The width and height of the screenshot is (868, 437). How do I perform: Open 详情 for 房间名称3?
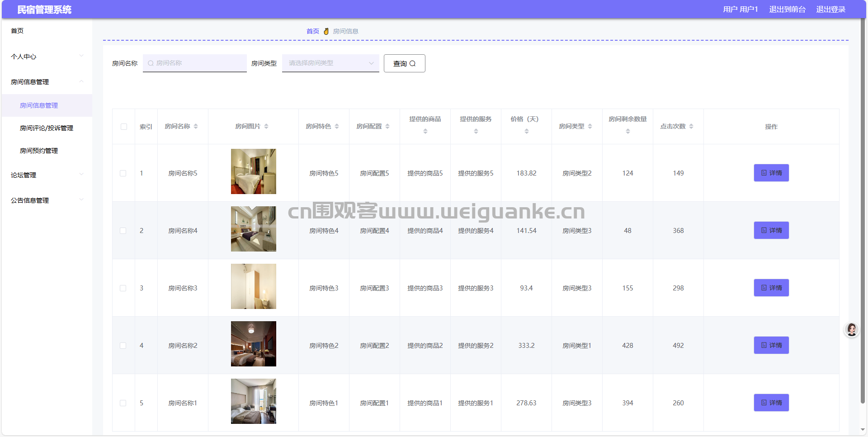coord(771,288)
